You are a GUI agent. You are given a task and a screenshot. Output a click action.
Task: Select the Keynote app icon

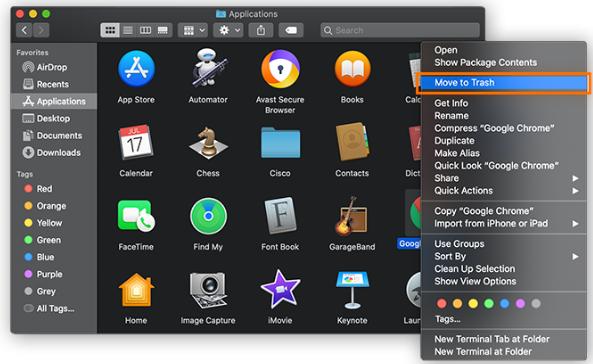pyautogui.click(x=352, y=290)
